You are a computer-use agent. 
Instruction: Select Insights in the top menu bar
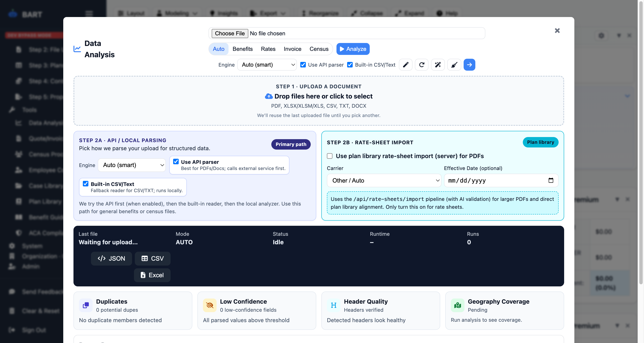(224, 13)
